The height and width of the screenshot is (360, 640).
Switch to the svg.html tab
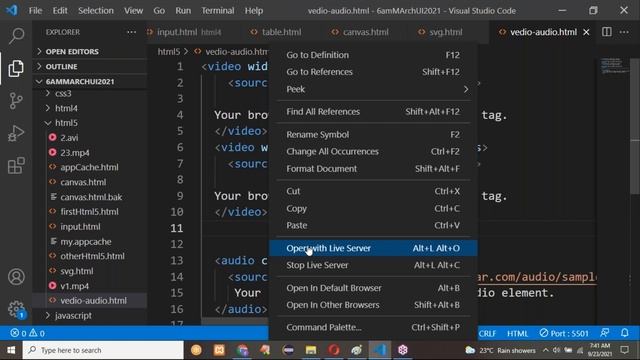(445, 32)
